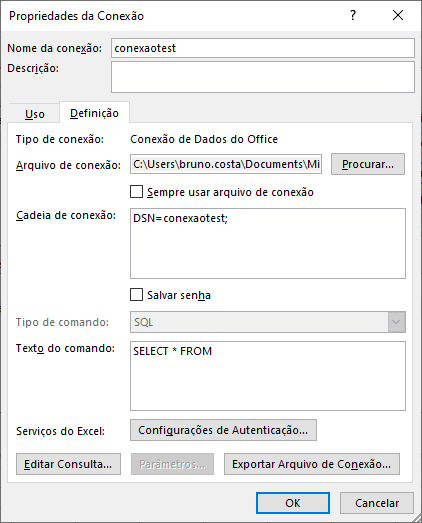Click inside the Descrição text box
This screenshot has height=523, width=422.
[x=263, y=77]
